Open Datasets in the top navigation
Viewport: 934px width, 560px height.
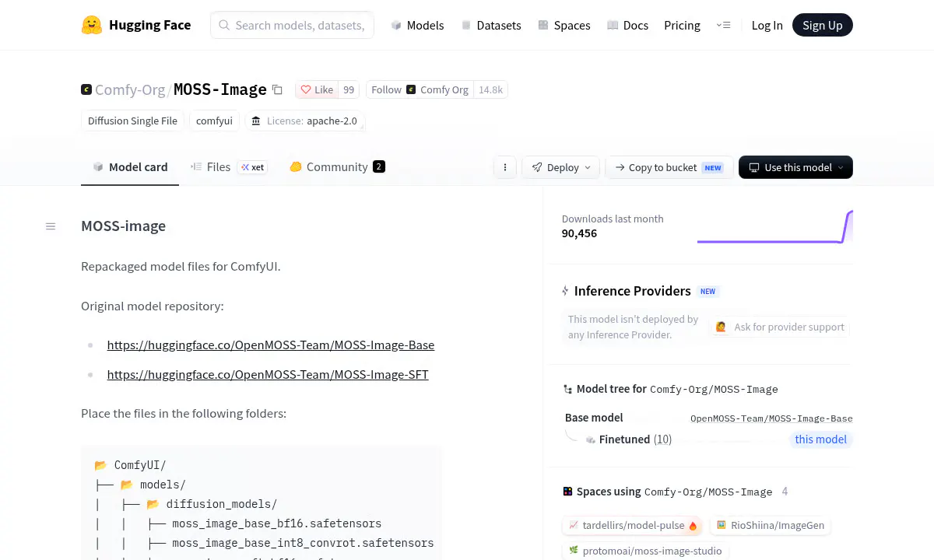point(491,25)
